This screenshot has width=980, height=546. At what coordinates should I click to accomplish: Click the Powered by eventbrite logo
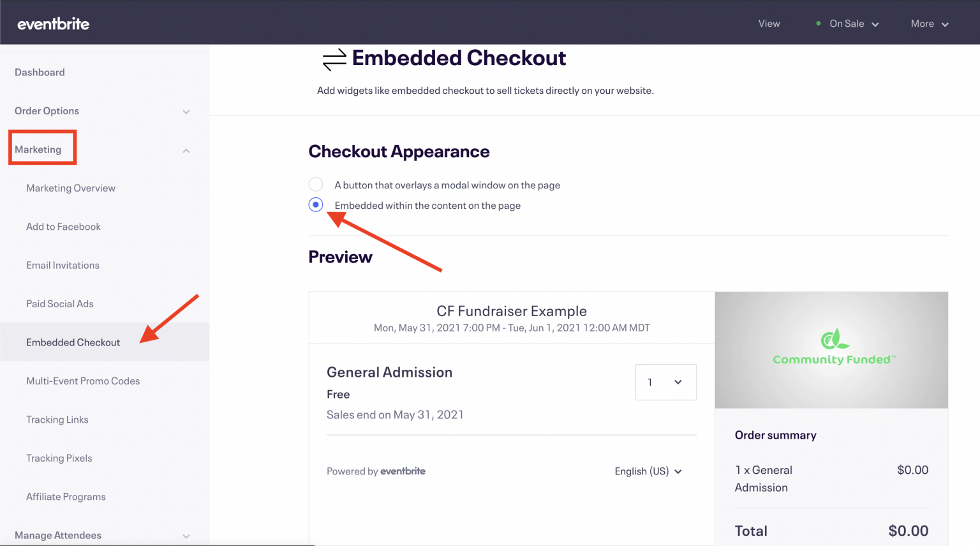403,471
